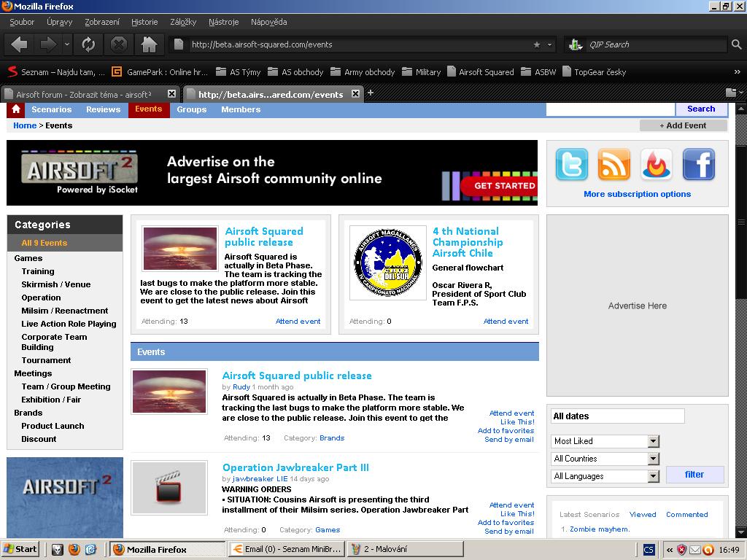Click the + Add Event button

pos(683,125)
